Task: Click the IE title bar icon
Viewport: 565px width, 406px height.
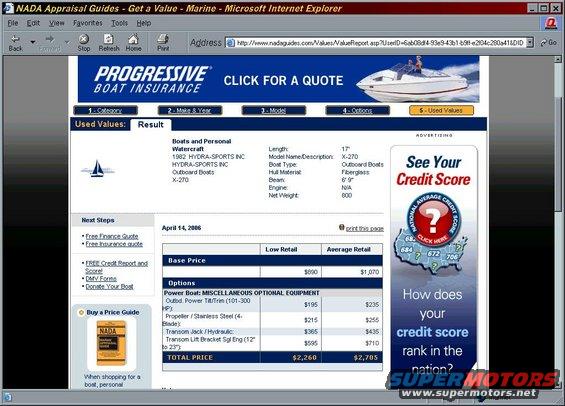Action: (x=8, y=8)
